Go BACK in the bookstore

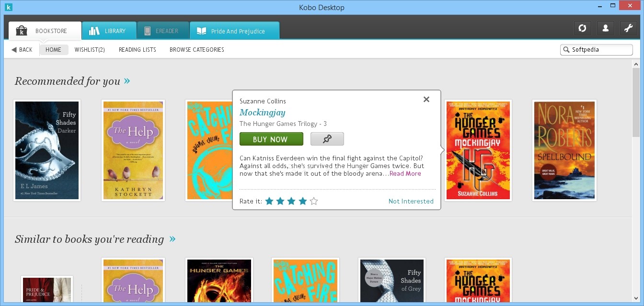coord(22,49)
